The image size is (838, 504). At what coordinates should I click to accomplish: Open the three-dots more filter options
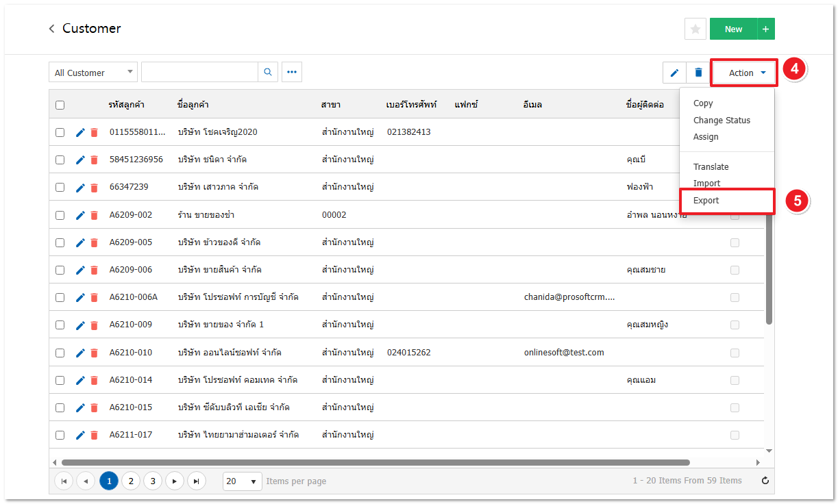tap(292, 72)
